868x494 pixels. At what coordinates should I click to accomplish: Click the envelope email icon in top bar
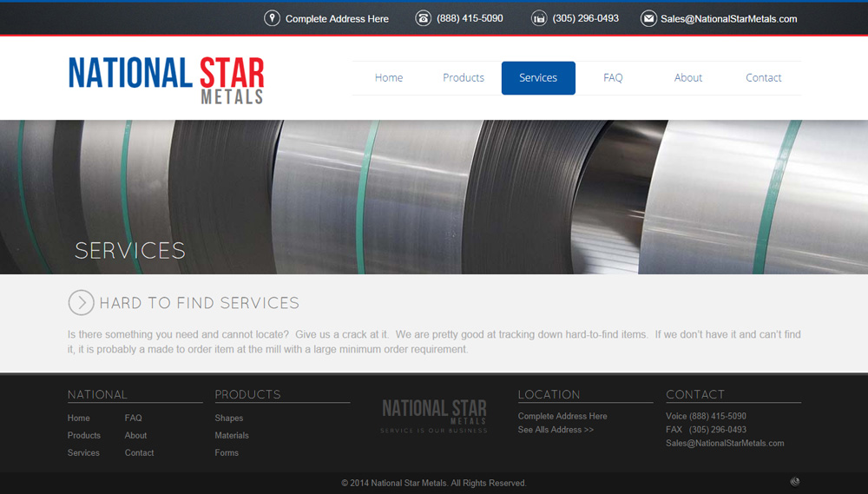648,18
